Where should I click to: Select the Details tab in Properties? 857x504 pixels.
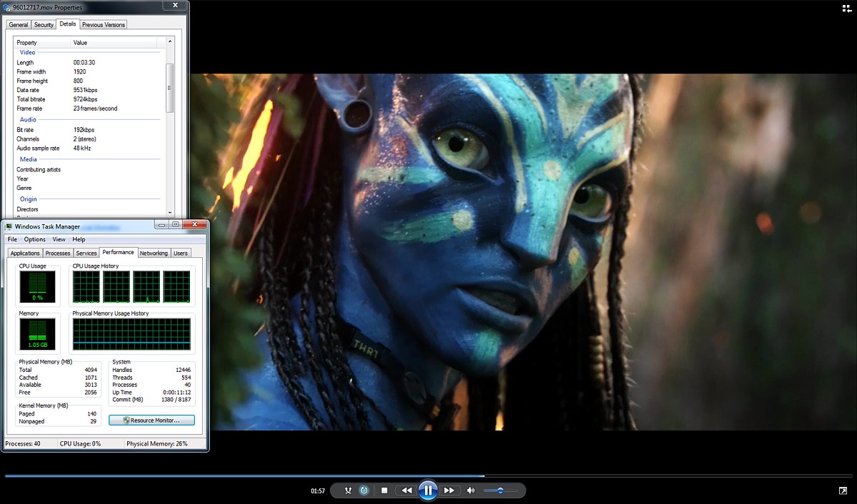pos(68,24)
